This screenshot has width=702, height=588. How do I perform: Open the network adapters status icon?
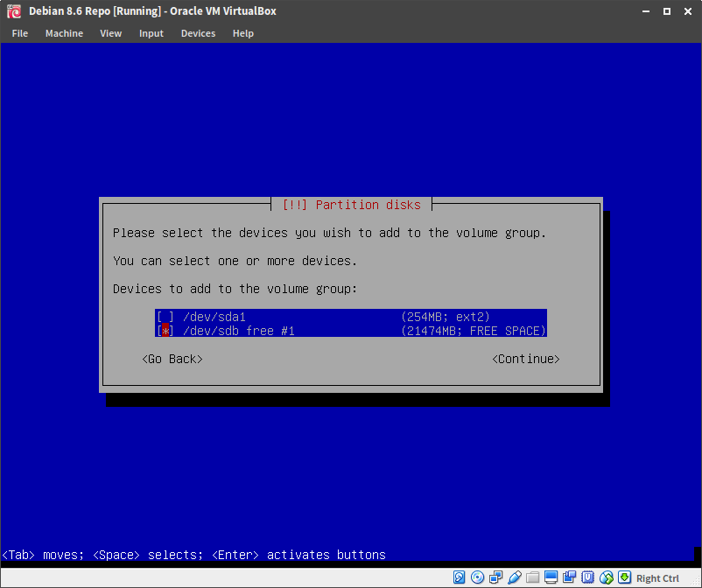click(495, 577)
